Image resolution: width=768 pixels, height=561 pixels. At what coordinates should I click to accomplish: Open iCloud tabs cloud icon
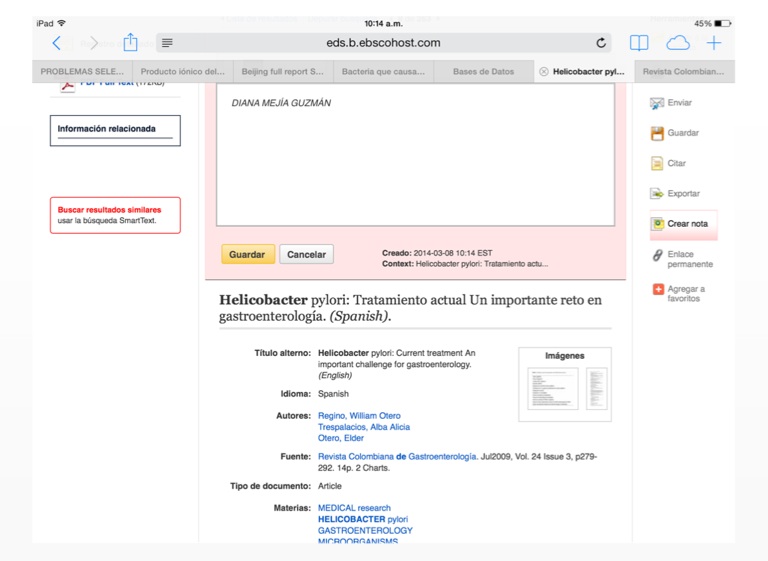(678, 43)
